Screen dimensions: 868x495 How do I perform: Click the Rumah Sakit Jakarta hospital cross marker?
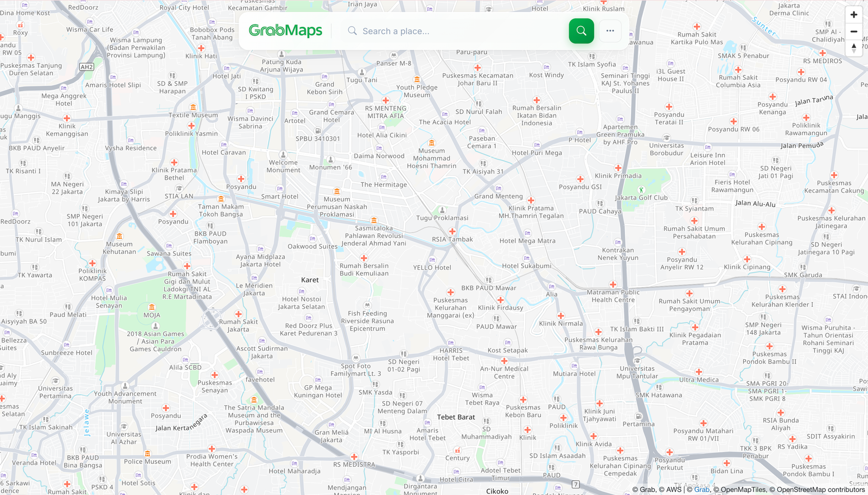239,314
